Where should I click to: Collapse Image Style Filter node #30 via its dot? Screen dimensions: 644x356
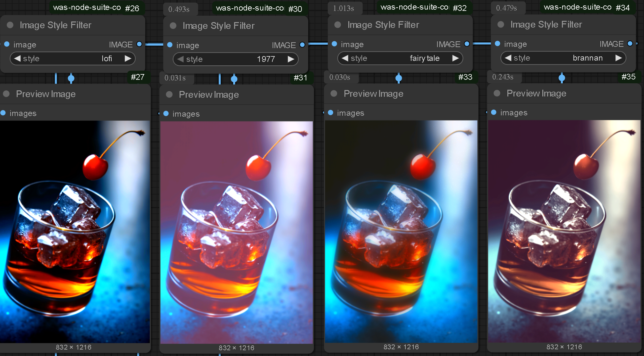point(173,26)
